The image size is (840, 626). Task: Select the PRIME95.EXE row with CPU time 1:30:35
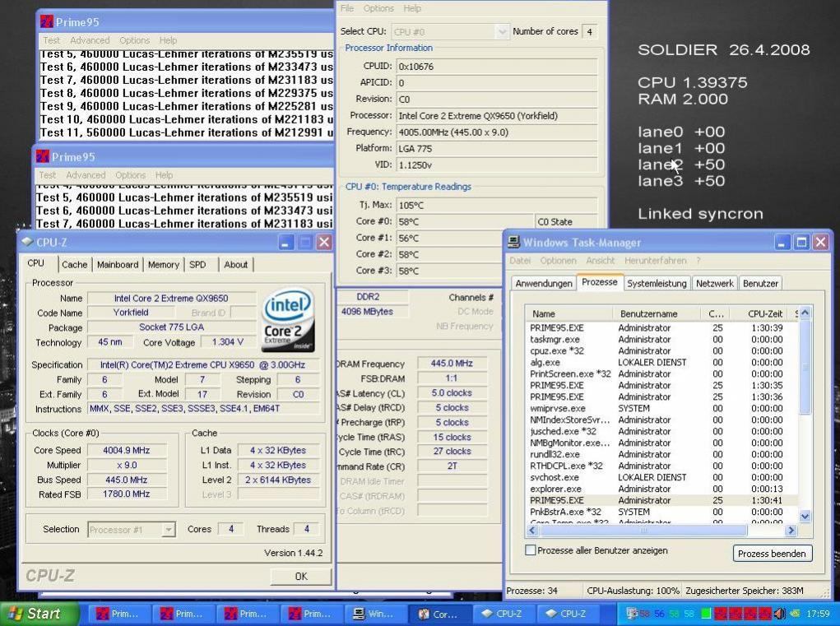click(663, 386)
